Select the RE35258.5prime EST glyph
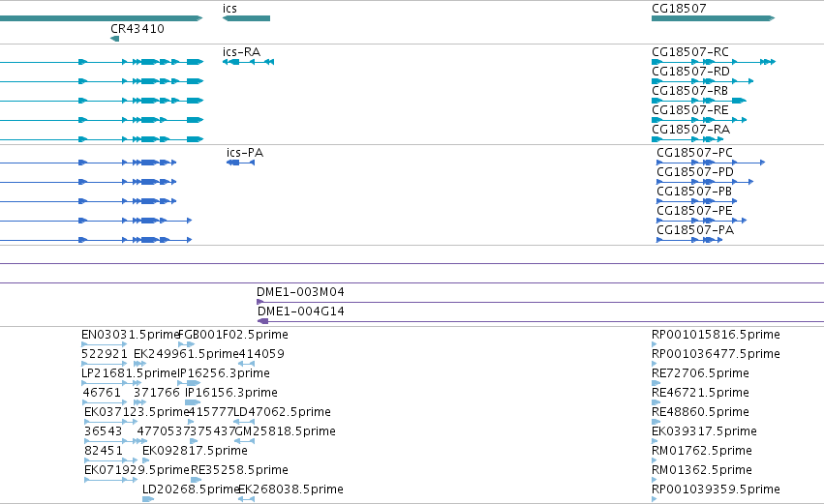Image resolution: width=824 pixels, height=504 pixels. pos(196,480)
